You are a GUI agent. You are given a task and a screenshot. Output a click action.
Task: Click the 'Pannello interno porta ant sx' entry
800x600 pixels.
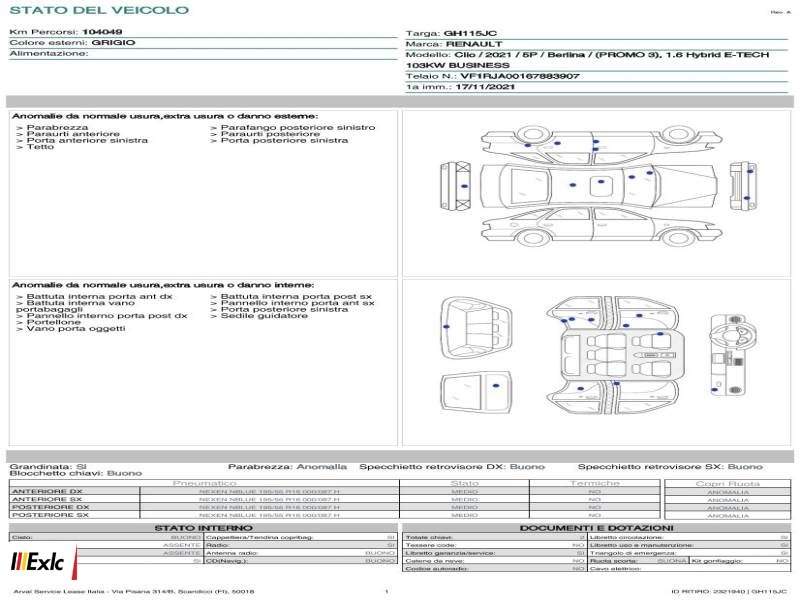[297, 303]
